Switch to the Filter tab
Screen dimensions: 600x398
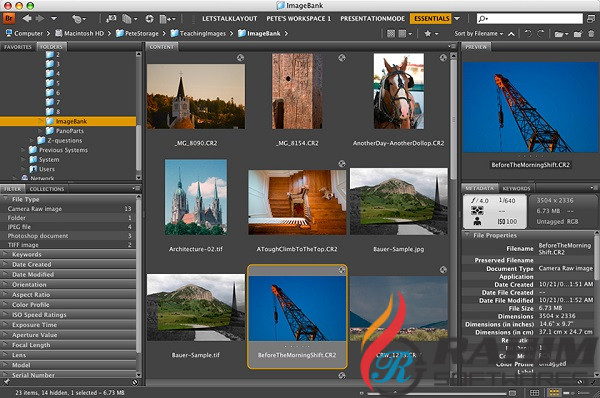tap(13, 189)
